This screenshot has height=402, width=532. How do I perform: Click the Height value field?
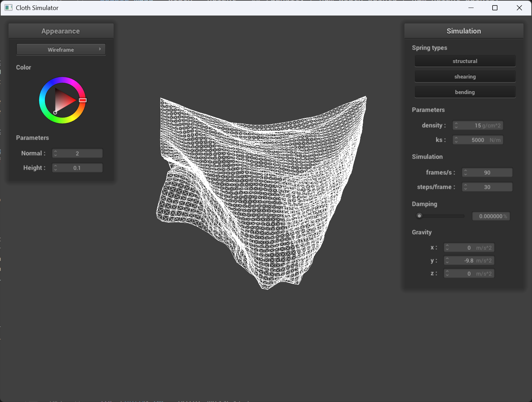click(x=77, y=168)
